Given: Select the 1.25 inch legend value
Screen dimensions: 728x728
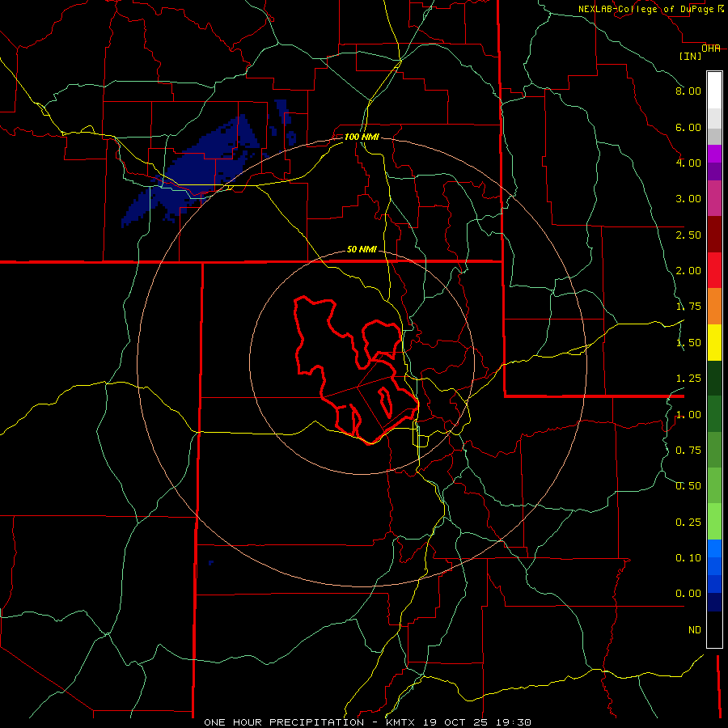Looking at the screenshot, I should click(688, 378).
